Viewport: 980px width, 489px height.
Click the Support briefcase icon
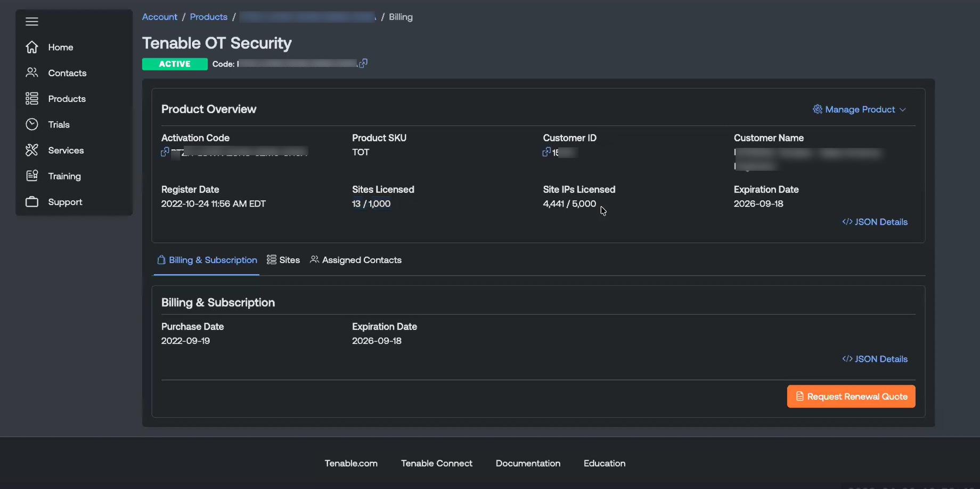32,202
